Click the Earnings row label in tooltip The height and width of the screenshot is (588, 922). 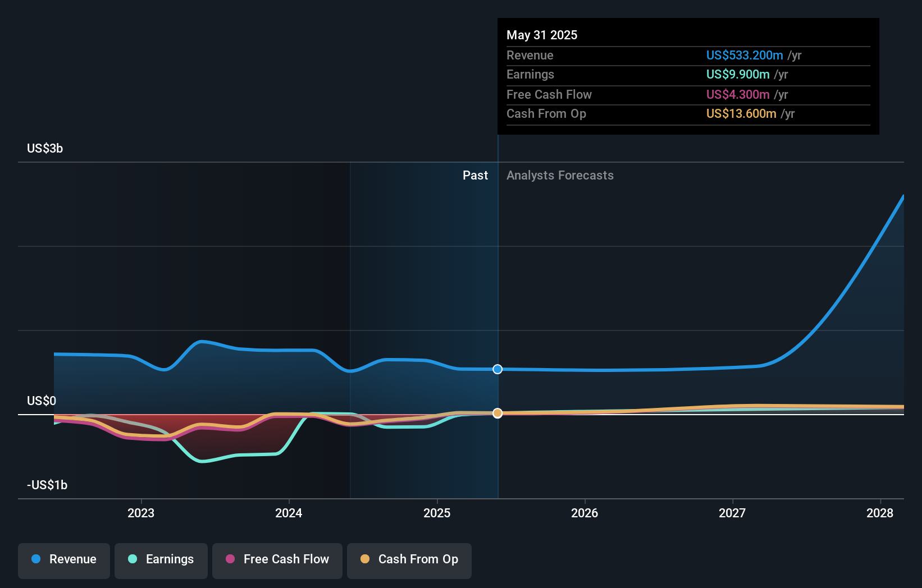530,74
